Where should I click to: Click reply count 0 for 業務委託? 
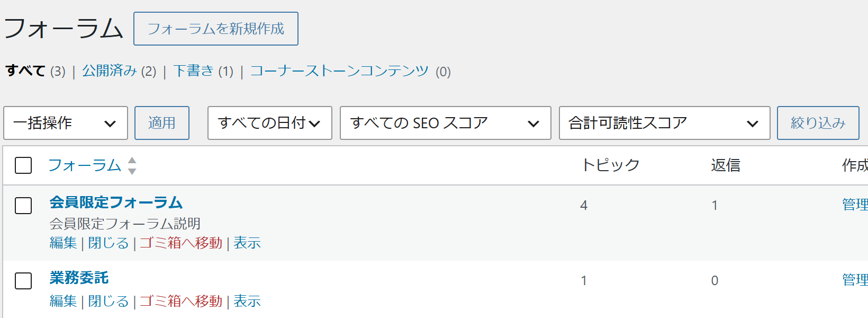(715, 281)
